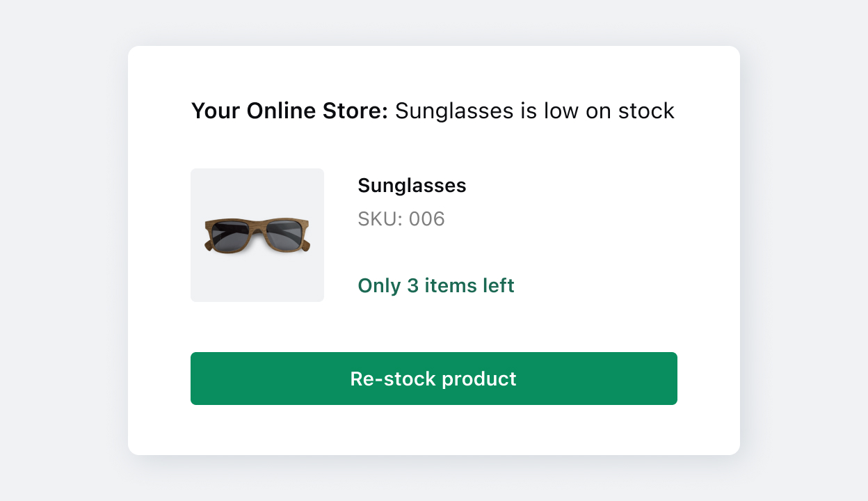This screenshot has width=868, height=501.
Task: Click the Only 3 items left warning
Action: click(x=436, y=286)
